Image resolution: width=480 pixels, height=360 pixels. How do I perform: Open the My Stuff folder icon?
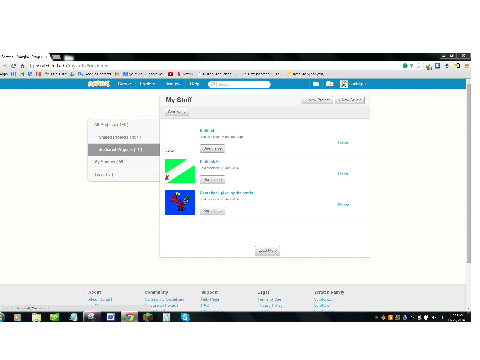pos(329,84)
